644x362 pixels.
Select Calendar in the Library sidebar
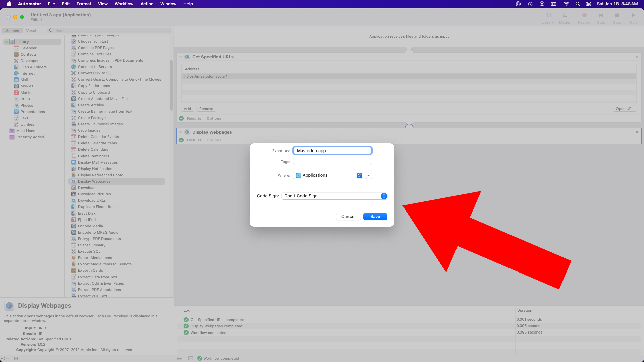click(x=29, y=48)
